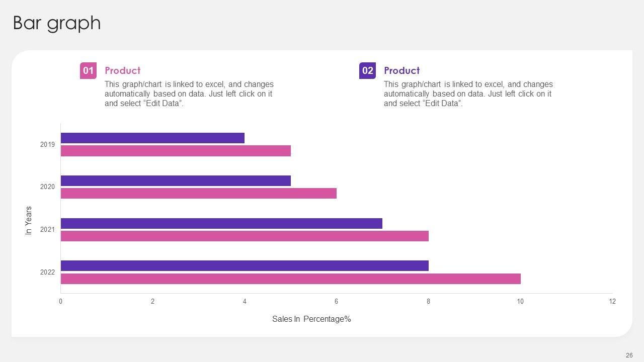Viewport: 644px width, 362px height.
Task: Select the In Years axis title
Action: pyautogui.click(x=29, y=220)
